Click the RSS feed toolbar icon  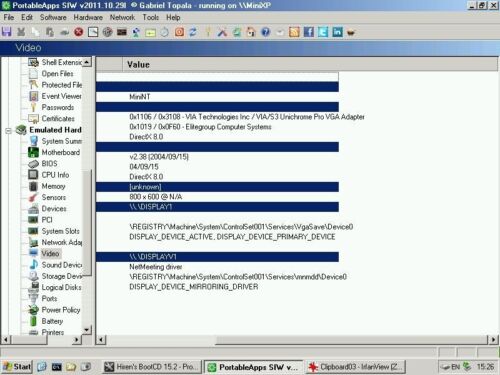pyautogui.click(x=294, y=32)
